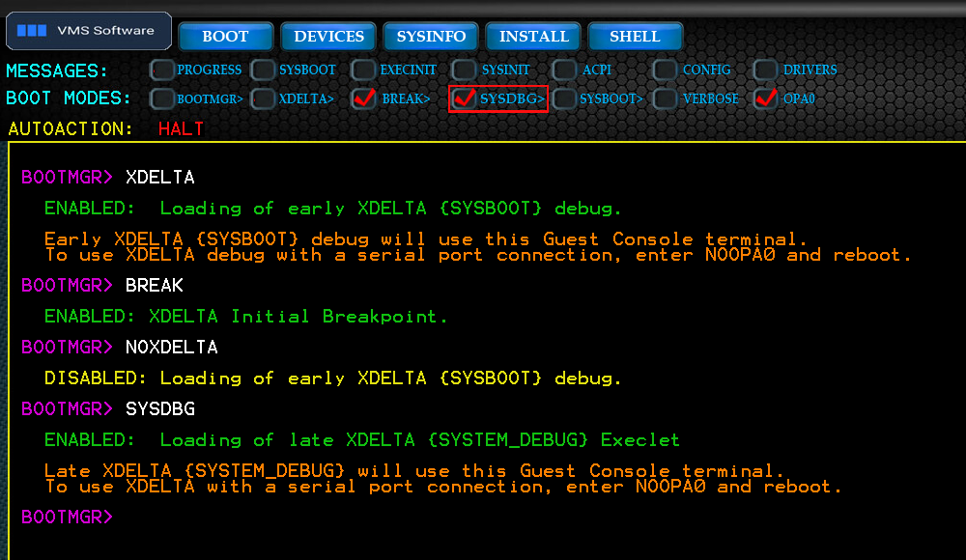Screen dimensions: 966x560
Task: Enable SYSINIT messages checkbox
Action: [x=465, y=70]
